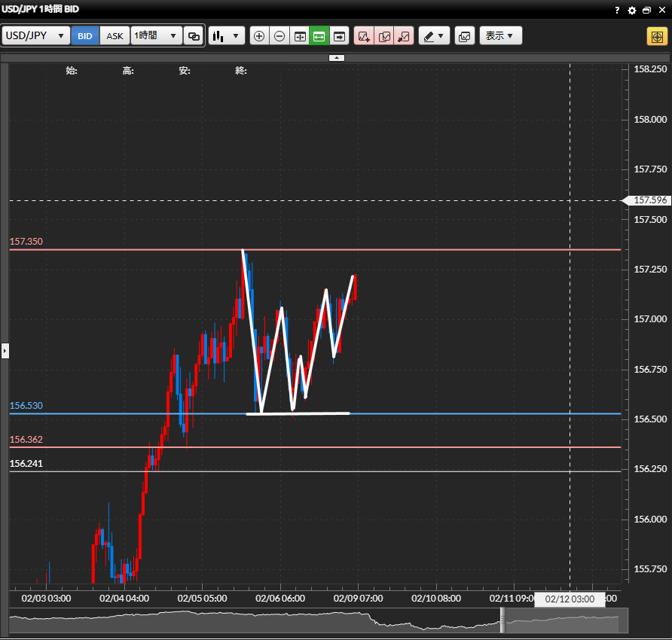Open the 1時間 timeframe dropdown
Viewport: 672px width, 640px height.
pyautogui.click(x=157, y=36)
